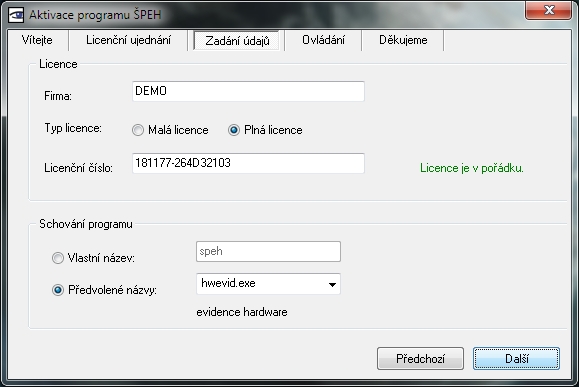Close the Aktivace programu ŠPEH dialog

(548, 10)
